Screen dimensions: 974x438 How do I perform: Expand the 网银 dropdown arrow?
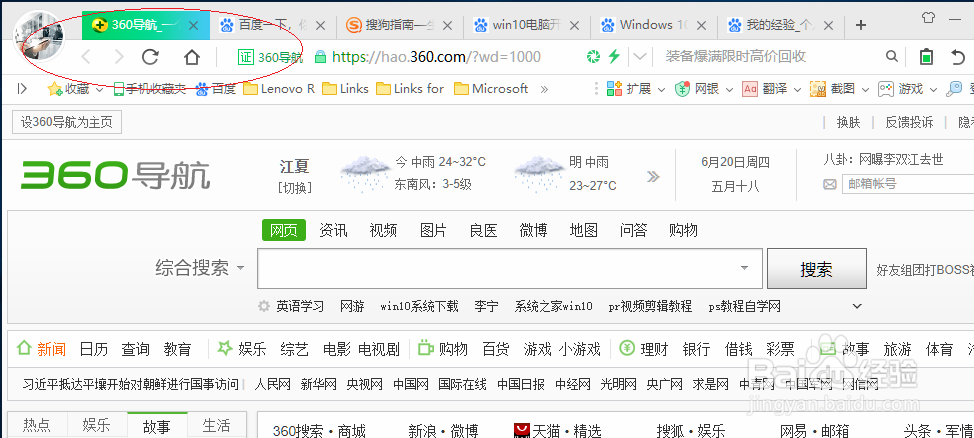729,90
